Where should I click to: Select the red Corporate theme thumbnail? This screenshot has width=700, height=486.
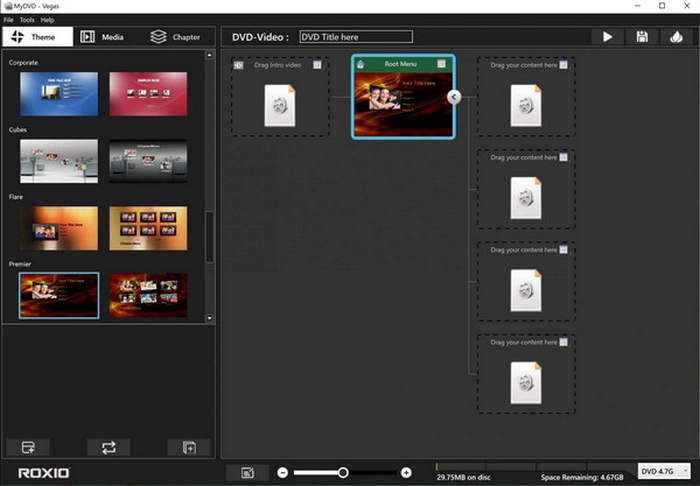148,94
